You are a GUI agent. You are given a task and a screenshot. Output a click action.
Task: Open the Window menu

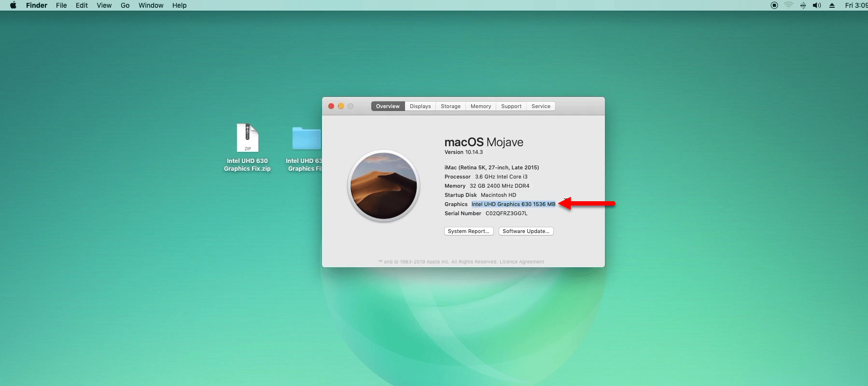point(151,5)
